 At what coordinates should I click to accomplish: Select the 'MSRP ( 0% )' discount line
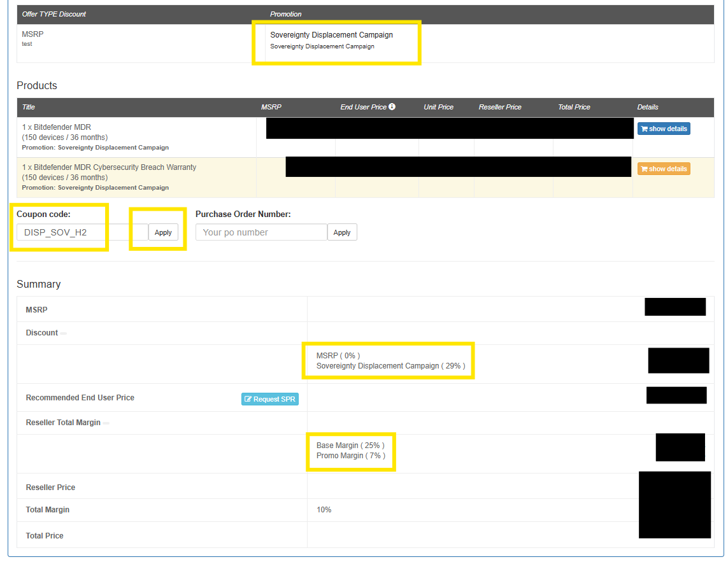(x=338, y=356)
